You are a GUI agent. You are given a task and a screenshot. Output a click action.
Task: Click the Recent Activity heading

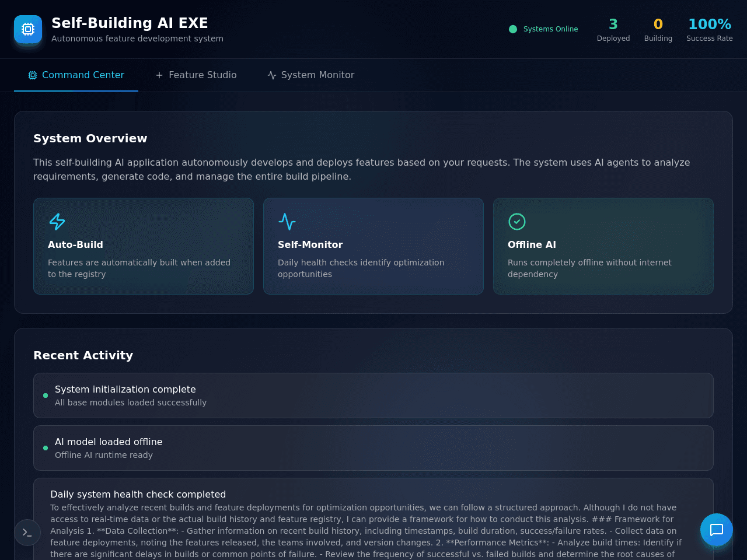[x=83, y=355]
